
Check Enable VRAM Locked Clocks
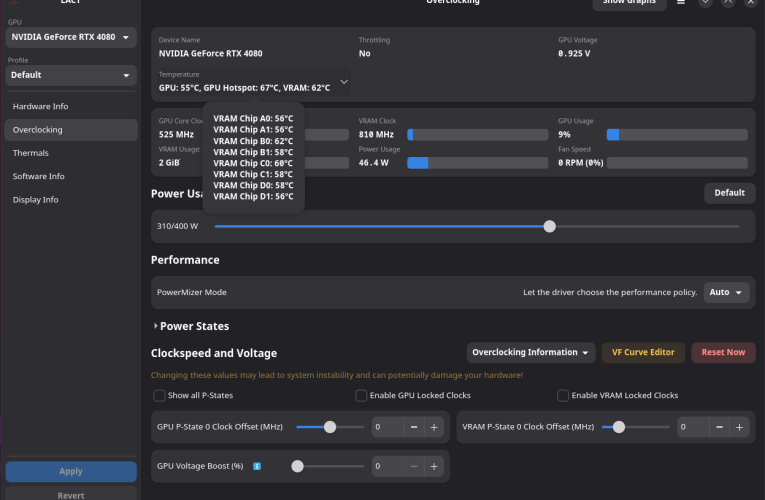click(x=563, y=396)
